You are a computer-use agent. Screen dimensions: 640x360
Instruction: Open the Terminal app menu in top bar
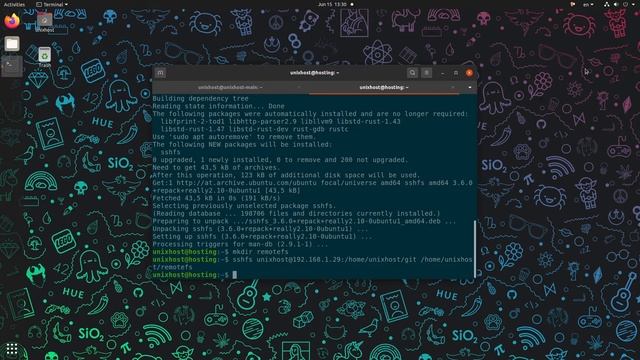pyautogui.click(x=52, y=4)
